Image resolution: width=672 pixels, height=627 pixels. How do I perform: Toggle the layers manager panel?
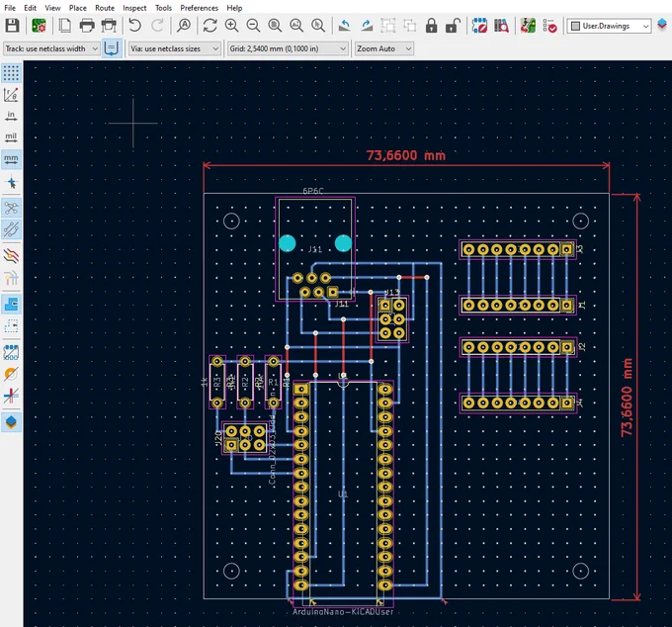tap(11, 422)
